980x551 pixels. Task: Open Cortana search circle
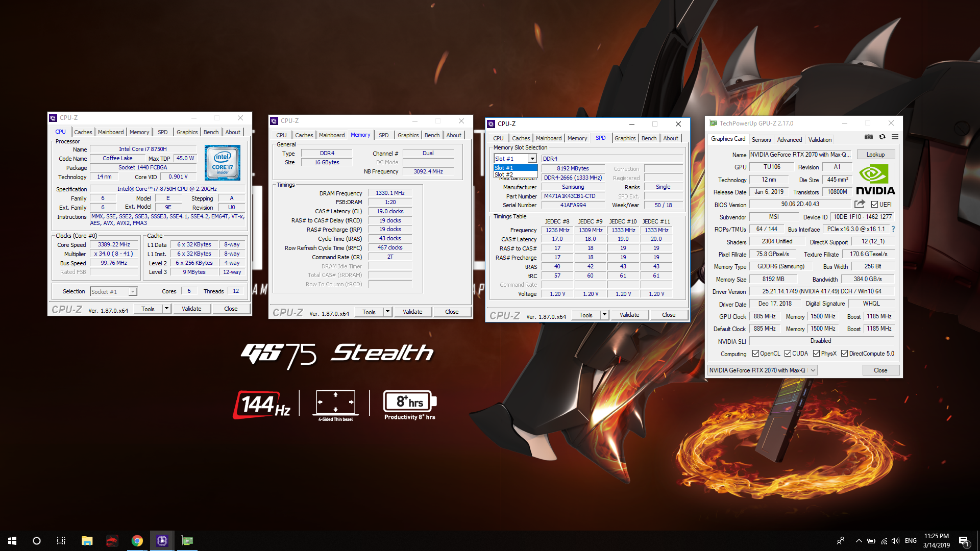37,541
